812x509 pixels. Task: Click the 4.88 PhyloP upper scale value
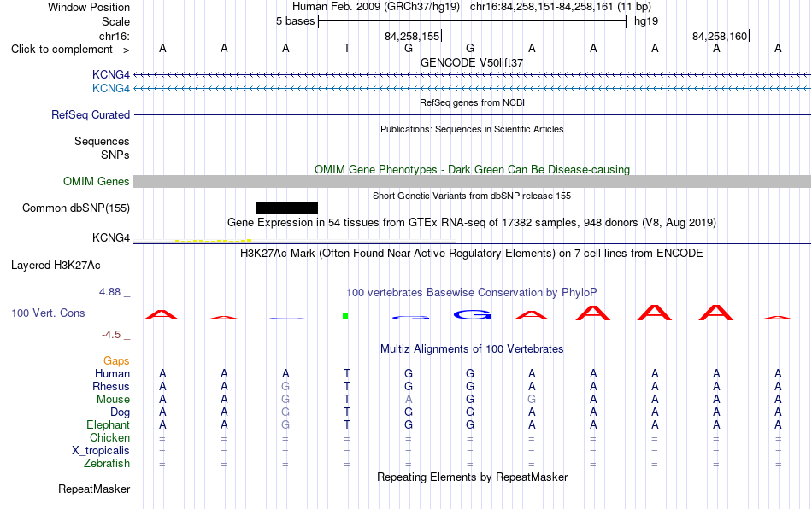pyautogui.click(x=109, y=292)
